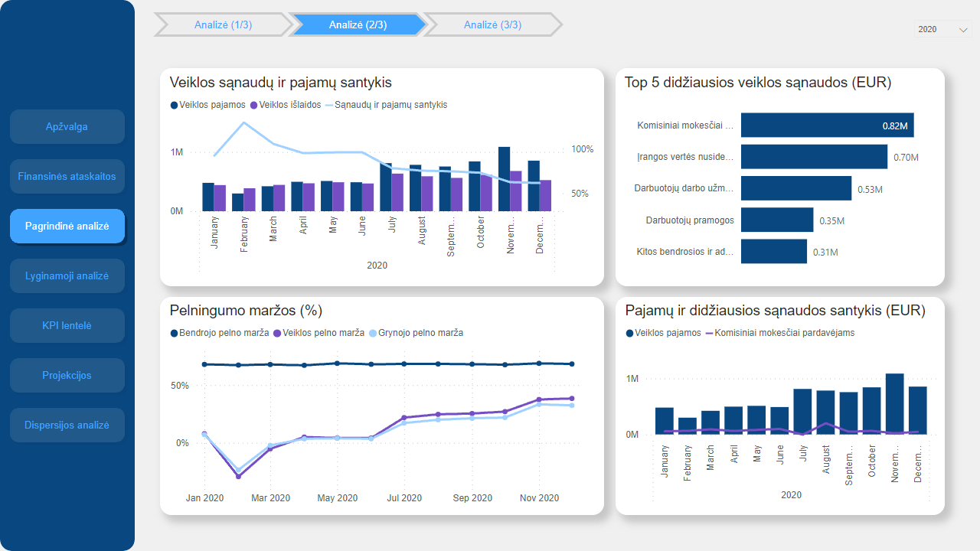Screen dimensions: 980x551
Task: Click Komisiniai mokesčiai pardavėjams legend item
Action: click(x=780, y=333)
